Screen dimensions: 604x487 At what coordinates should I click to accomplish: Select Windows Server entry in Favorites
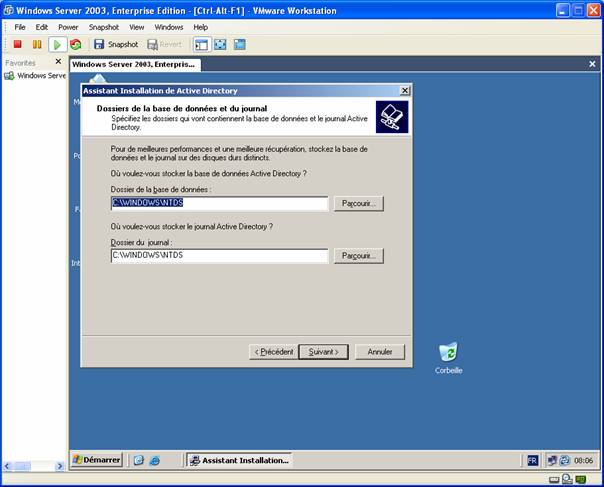point(35,76)
